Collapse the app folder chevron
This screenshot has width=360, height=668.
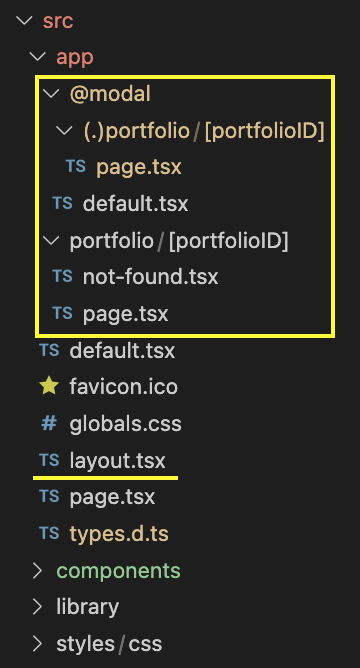(x=37, y=58)
